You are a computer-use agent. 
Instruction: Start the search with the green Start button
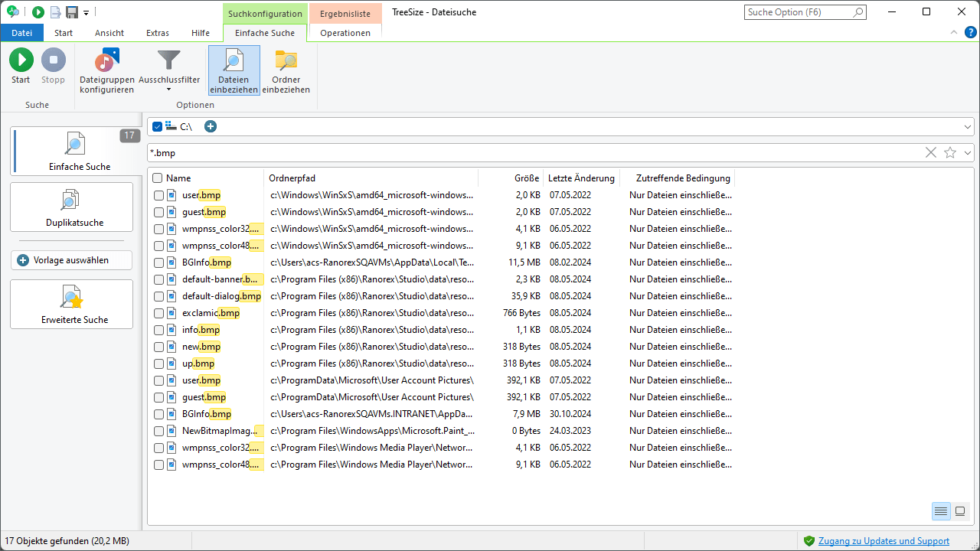click(21, 66)
